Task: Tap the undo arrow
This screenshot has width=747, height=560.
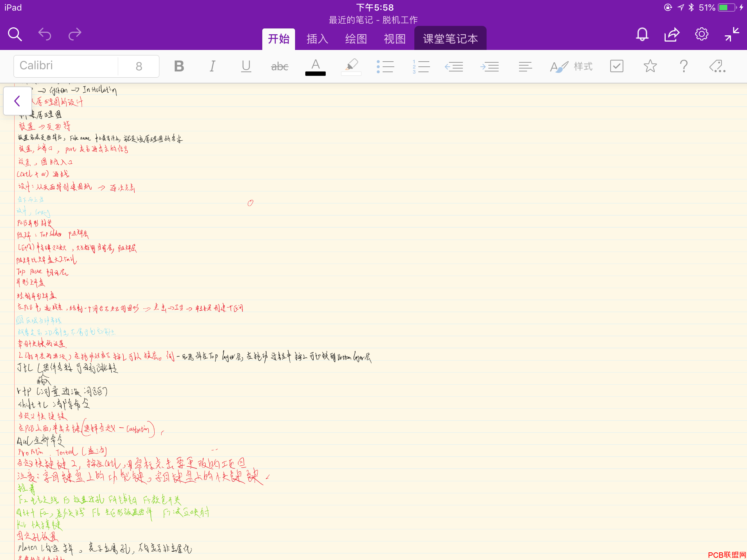Action: point(45,34)
